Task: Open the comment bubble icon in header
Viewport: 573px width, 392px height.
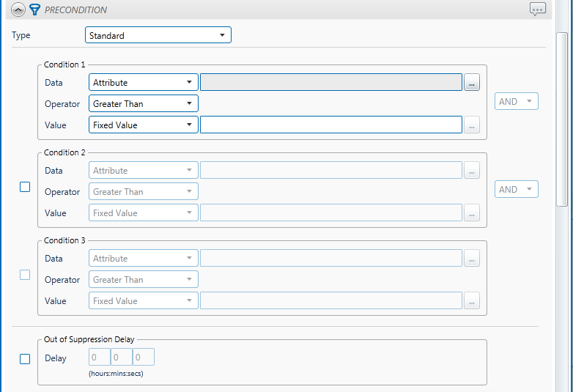Action: tap(538, 10)
